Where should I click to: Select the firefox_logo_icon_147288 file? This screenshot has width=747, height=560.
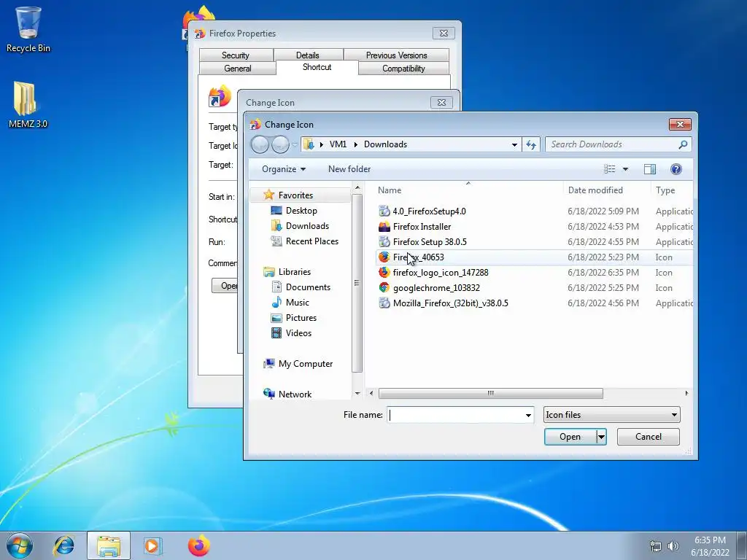[x=440, y=273]
